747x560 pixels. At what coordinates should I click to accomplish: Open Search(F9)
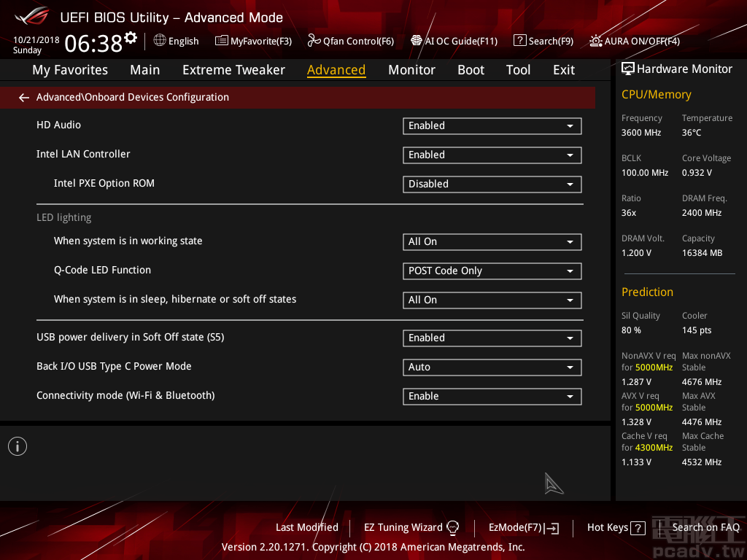click(x=543, y=41)
